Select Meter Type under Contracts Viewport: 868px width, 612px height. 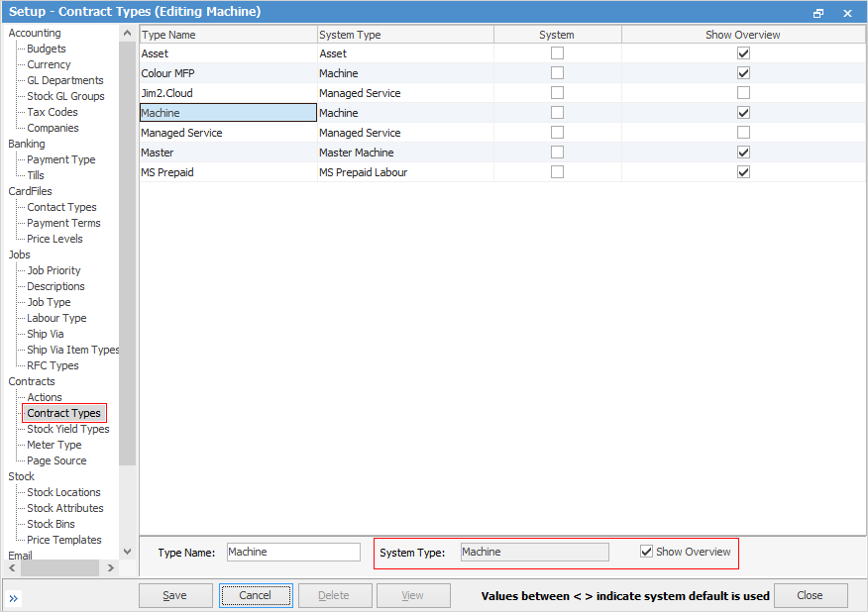[x=54, y=445]
